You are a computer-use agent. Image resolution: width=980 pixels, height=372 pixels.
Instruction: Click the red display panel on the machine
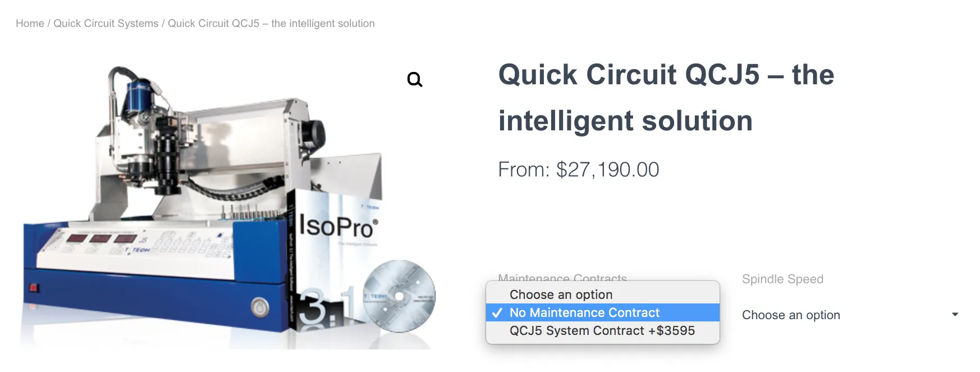point(101,239)
